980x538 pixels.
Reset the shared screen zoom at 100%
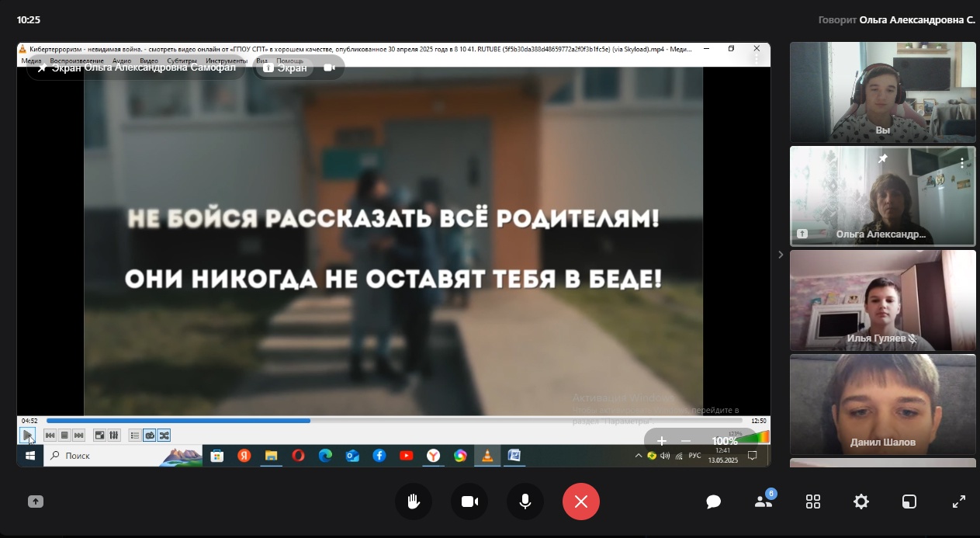pos(725,441)
